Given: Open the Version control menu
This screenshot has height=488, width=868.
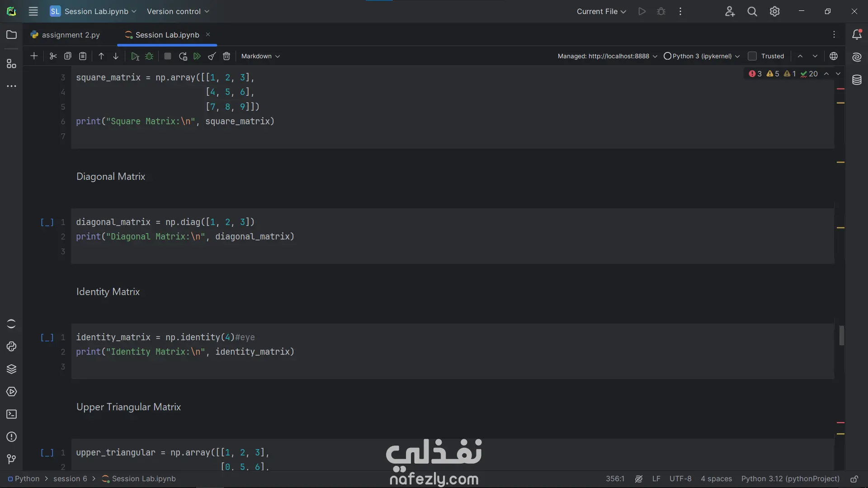Looking at the screenshot, I should pyautogui.click(x=178, y=12).
